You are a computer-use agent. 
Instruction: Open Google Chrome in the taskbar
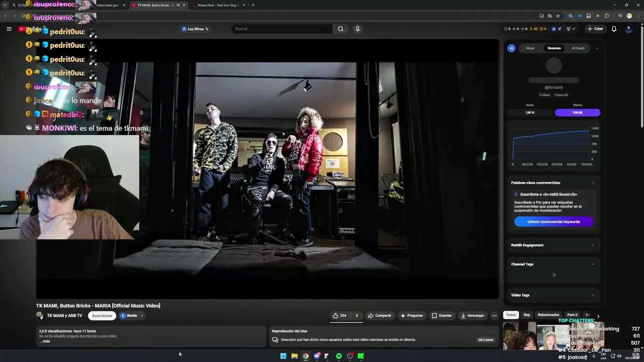point(305,356)
